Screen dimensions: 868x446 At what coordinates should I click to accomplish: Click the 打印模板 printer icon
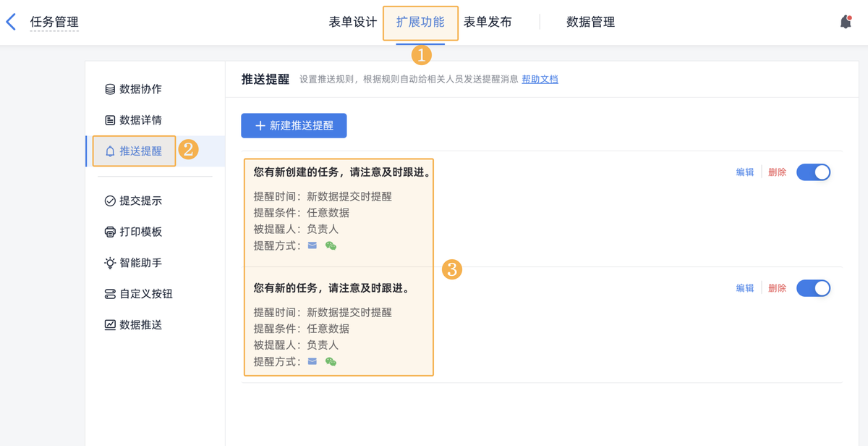click(x=110, y=232)
